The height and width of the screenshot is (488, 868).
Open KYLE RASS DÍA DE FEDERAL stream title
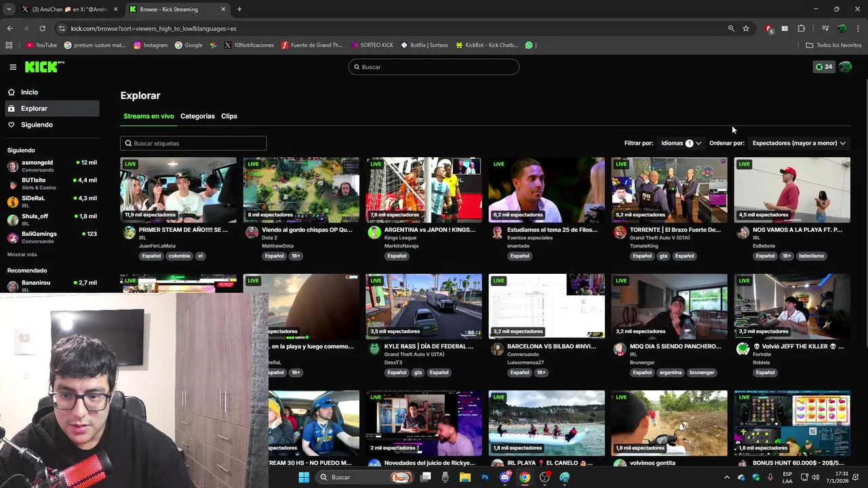pyautogui.click(x=429, y=346)
